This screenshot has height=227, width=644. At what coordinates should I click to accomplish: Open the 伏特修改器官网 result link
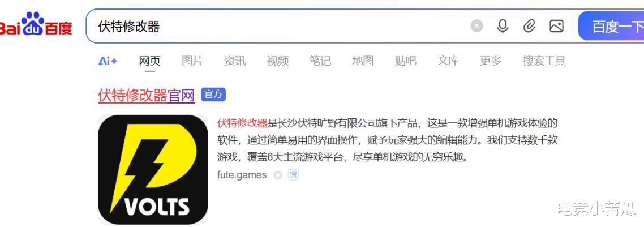[x=146, y=95]
